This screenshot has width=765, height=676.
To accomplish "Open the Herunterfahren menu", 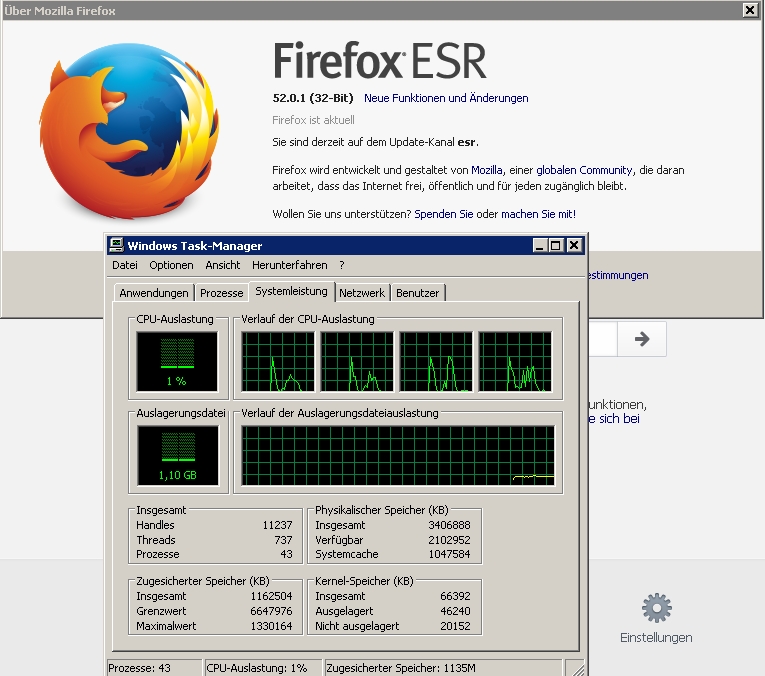I will point(289,265).
